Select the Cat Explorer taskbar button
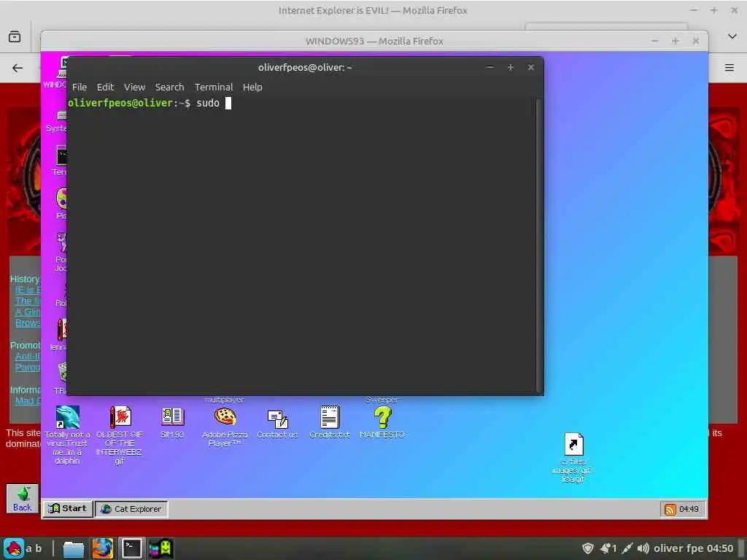Image resolution: width=747 pixels, height=560 pixels. point(131,508)
